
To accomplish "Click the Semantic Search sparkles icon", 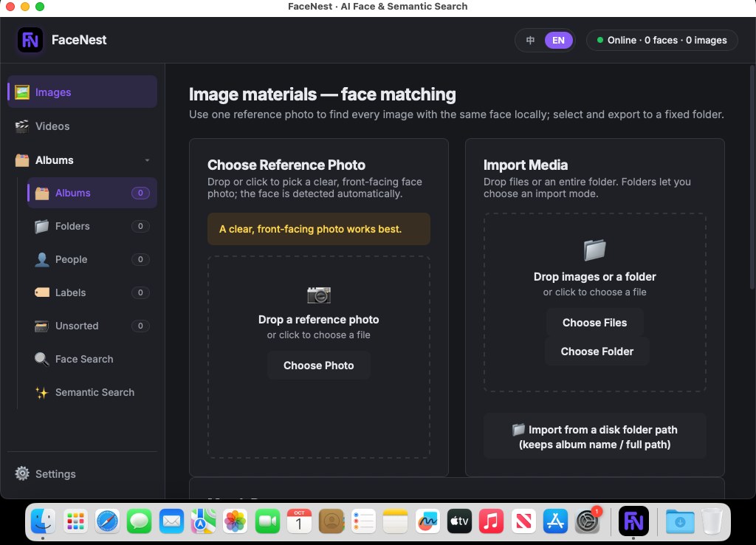I will click(42, 393).
